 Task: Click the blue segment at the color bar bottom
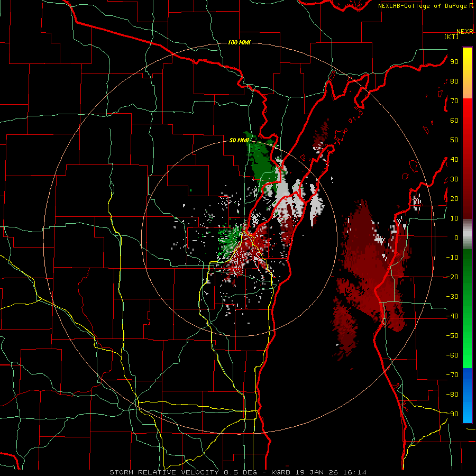click(467, 396)
